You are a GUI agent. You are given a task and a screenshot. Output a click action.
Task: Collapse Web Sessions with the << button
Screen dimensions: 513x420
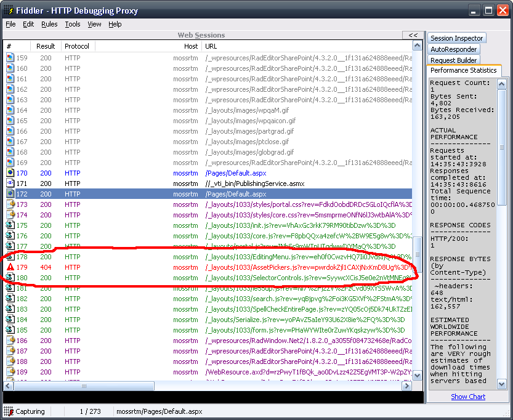(413, 35)
